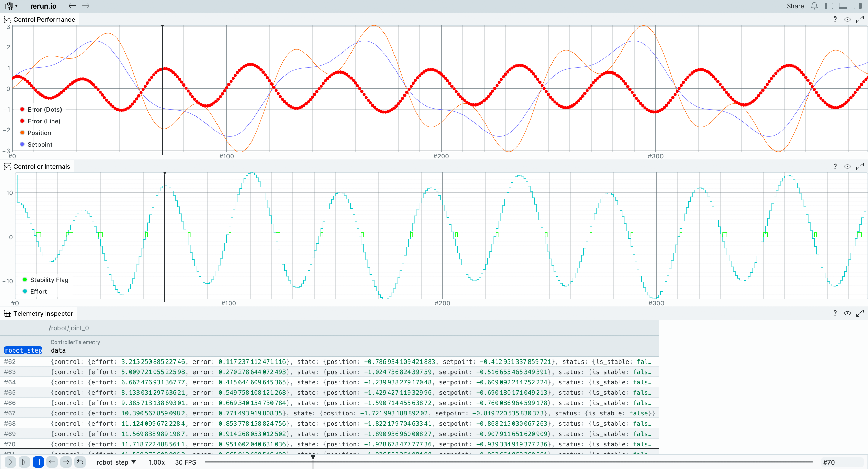The image size is (868, 469).
Task: Toggle the left blueprint panel
Action: pyautogui.click(x=828, y=6)
